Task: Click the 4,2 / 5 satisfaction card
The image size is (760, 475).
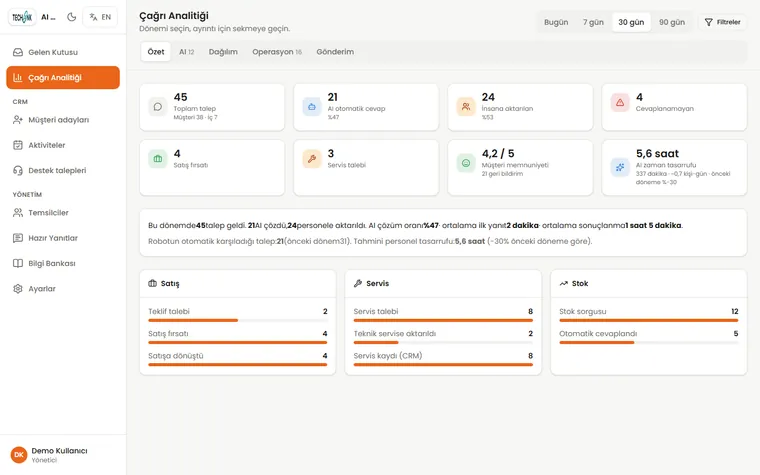Action: coord(520,167)
